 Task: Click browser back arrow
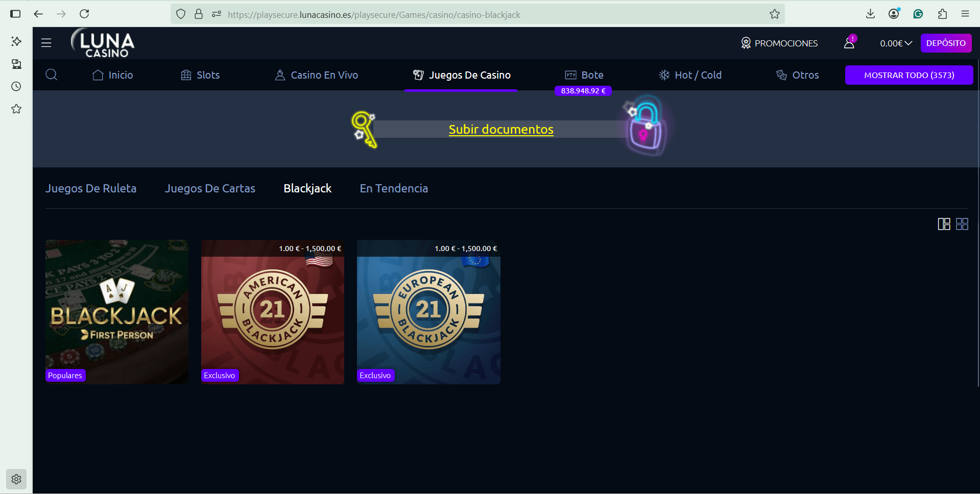[x=38, y=14]
